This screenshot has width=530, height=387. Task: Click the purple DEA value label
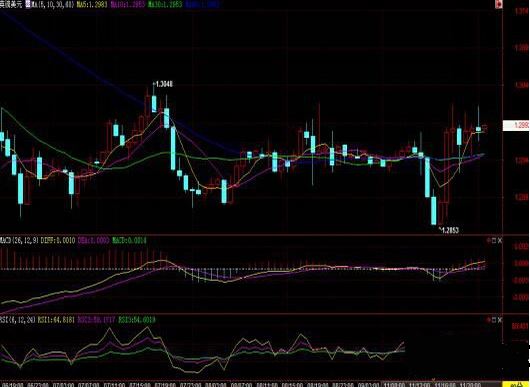93,240
